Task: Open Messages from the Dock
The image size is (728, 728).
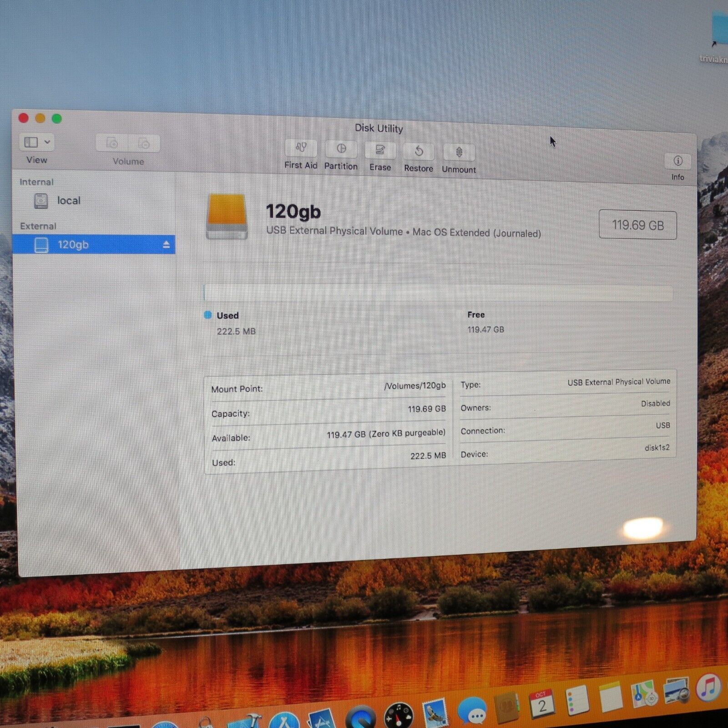Action: pyautogui.click(x=472, y=711)
